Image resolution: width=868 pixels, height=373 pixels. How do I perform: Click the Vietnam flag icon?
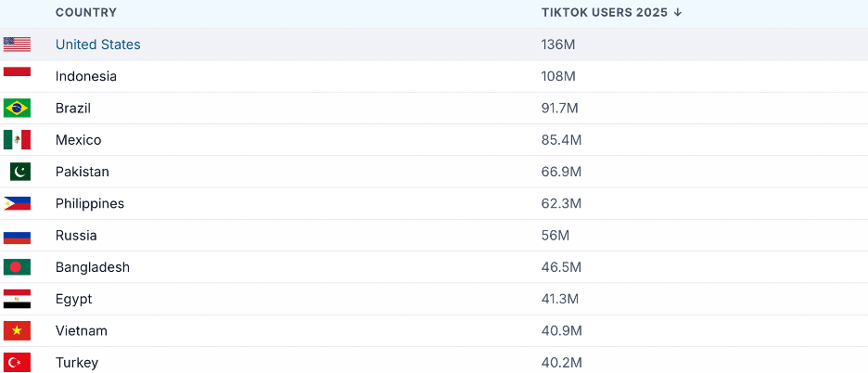[x=17, y=331]
